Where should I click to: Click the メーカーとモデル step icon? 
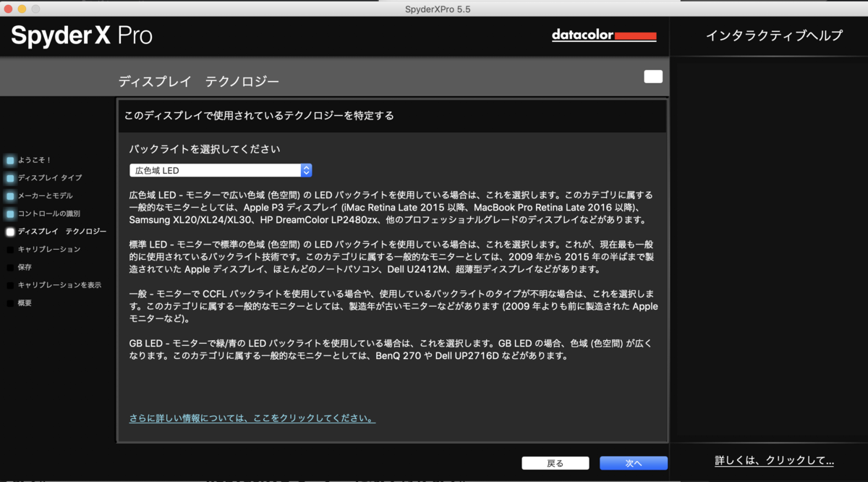coord(9,195)
